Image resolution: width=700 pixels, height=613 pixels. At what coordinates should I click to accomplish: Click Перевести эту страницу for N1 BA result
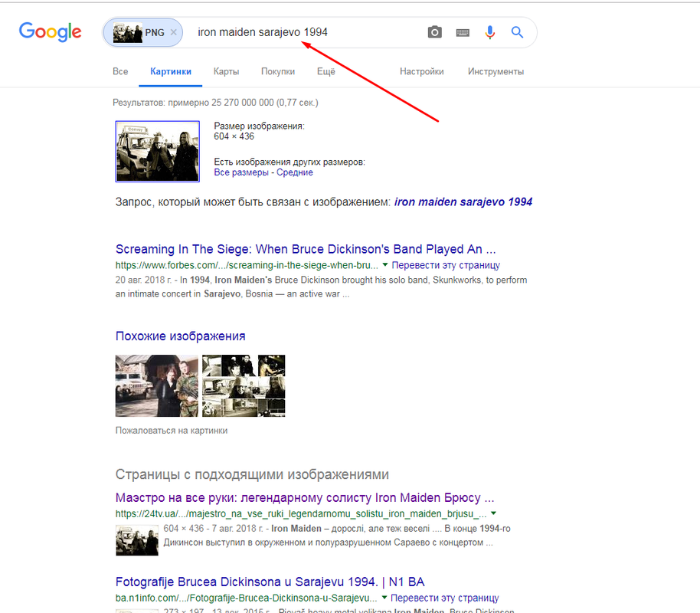(445, 598)
